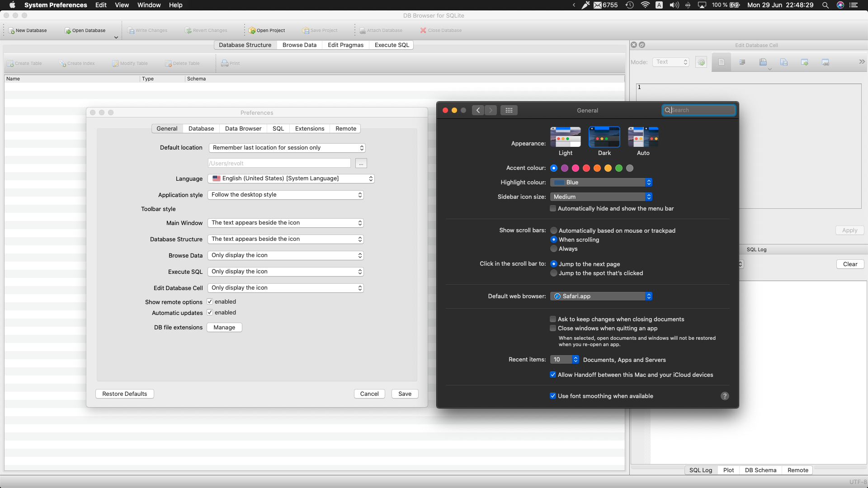Select the Always scroll bars option
This screenshot has width=868, height=488.
point(554,249)
